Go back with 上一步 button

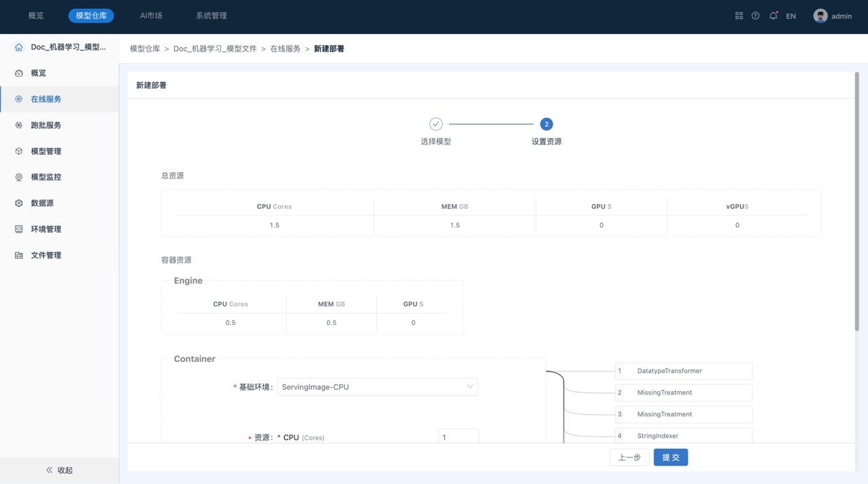629,458
